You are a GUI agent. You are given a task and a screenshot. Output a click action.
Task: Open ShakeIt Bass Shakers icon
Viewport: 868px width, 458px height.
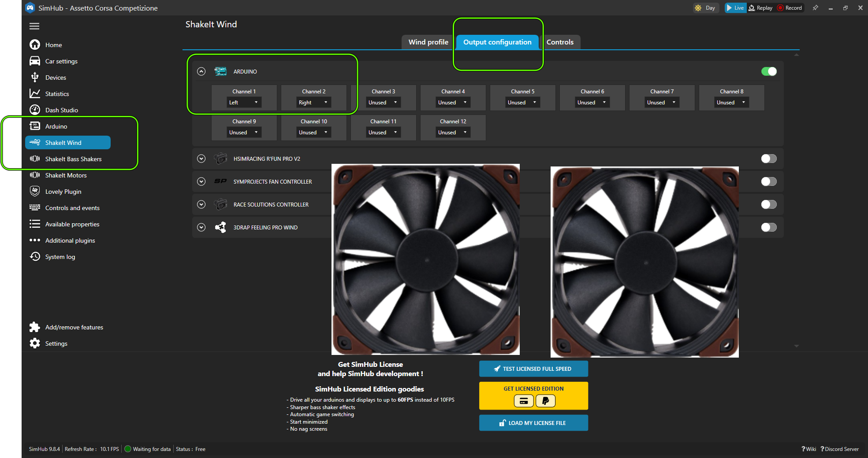pos(35,159)
